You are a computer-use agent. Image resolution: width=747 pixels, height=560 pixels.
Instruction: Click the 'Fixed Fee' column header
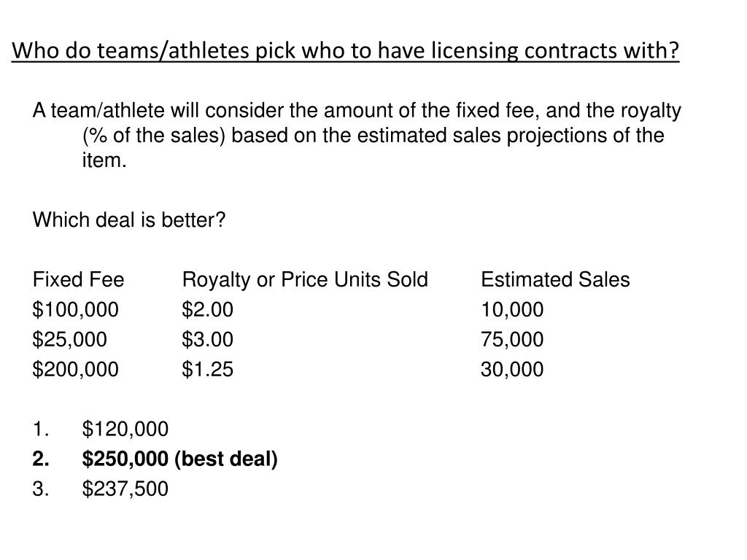click(78, 279)
